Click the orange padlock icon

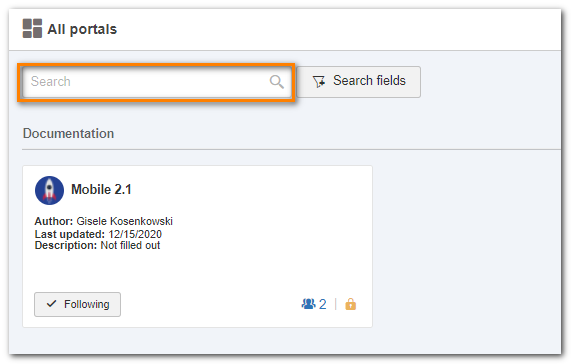350,304
